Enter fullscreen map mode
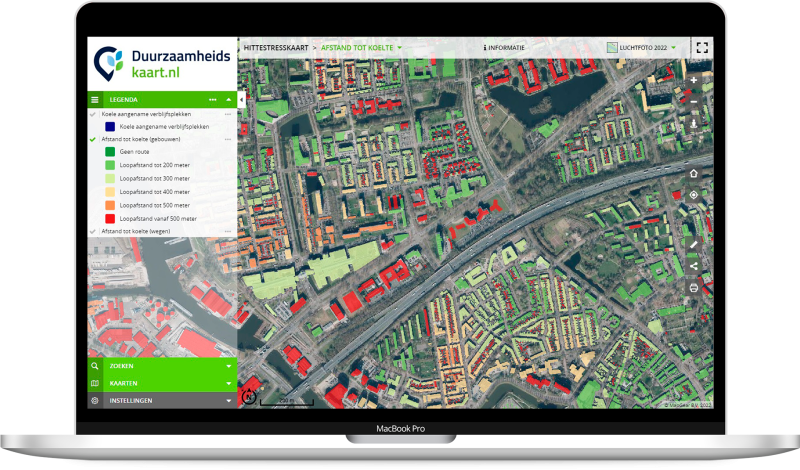 pyautogui.click(x=701, y=47)
